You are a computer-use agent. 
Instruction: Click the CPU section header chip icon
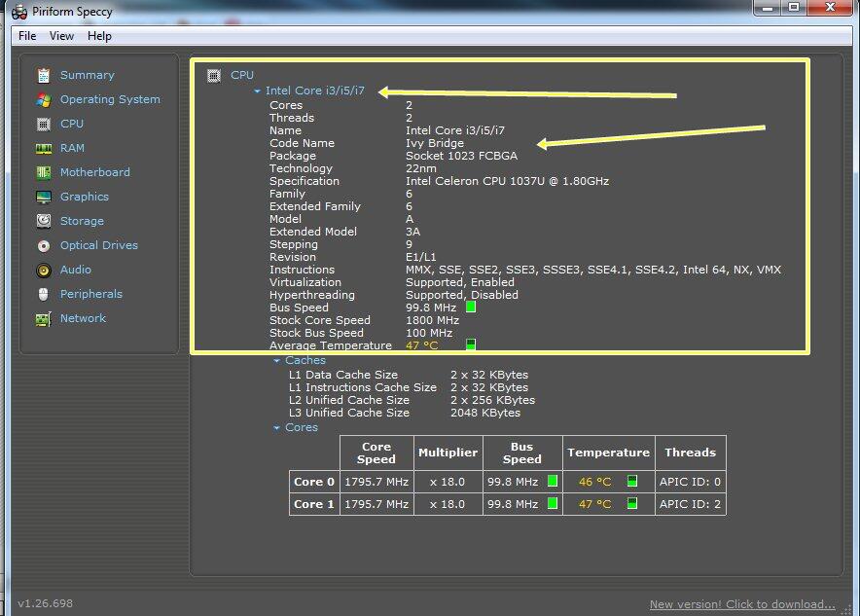[x=214, y=75]
